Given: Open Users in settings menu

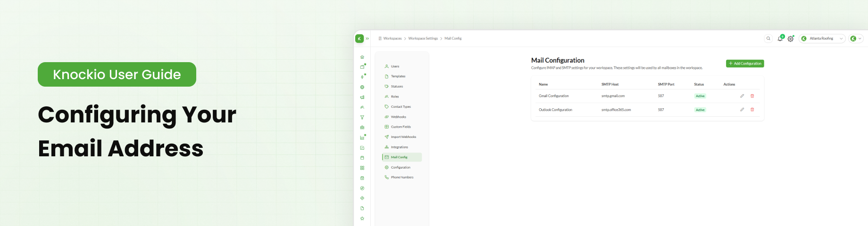Looking at the screenshot, I should tap(402, 66).
